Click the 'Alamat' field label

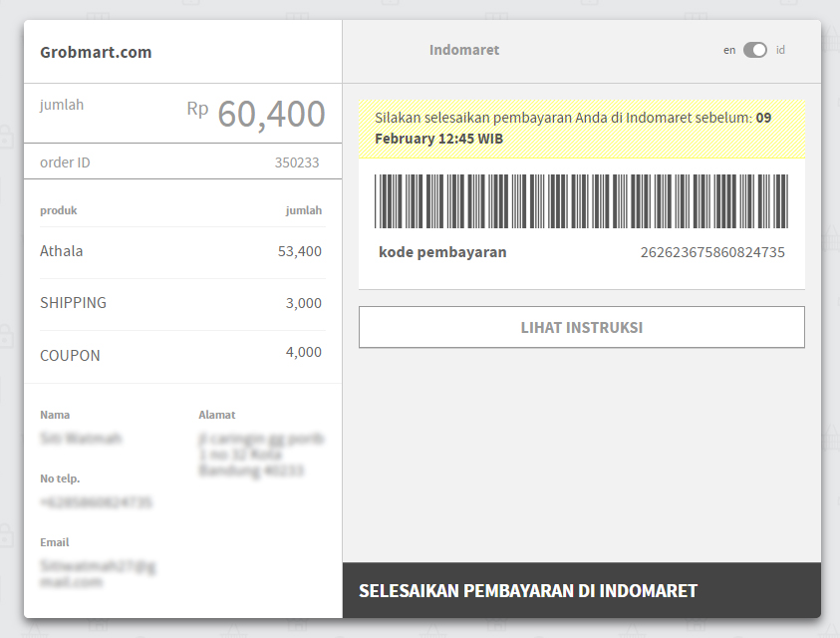[217, 415]
